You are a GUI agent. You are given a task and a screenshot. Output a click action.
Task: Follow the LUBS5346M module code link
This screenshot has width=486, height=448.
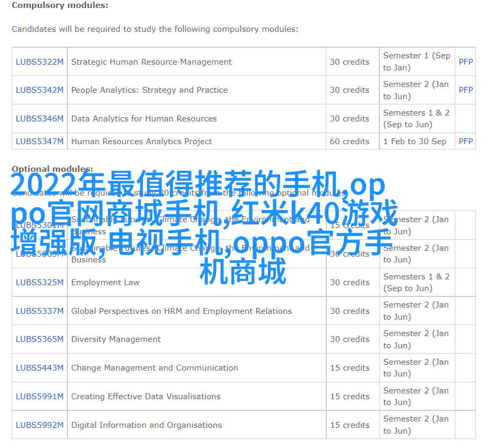point(40,119)
